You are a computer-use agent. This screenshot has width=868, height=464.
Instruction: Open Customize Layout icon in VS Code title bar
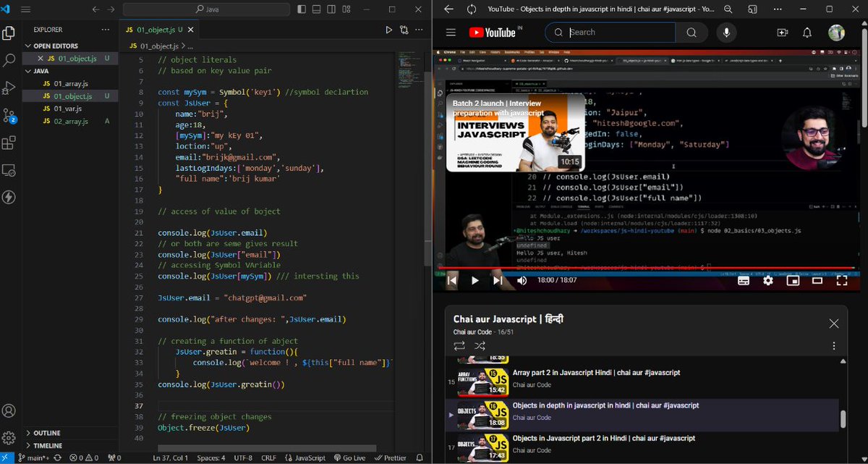coord(347,9)
